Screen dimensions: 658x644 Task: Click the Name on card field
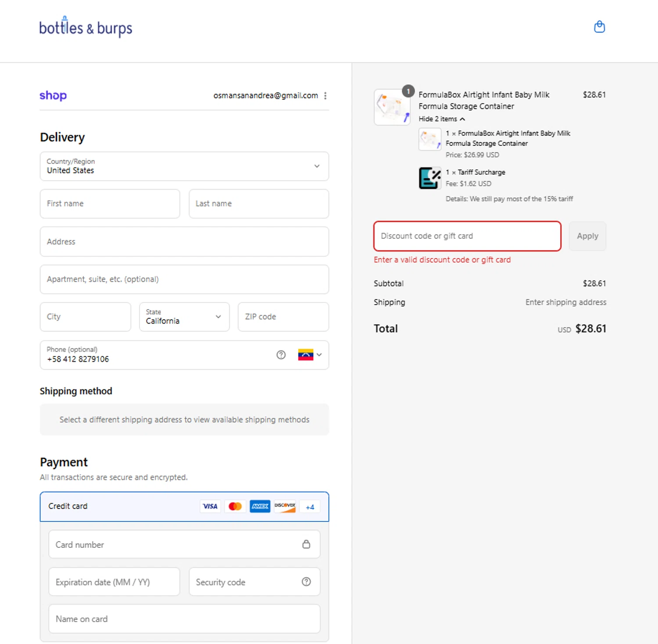tap(184, 619)
